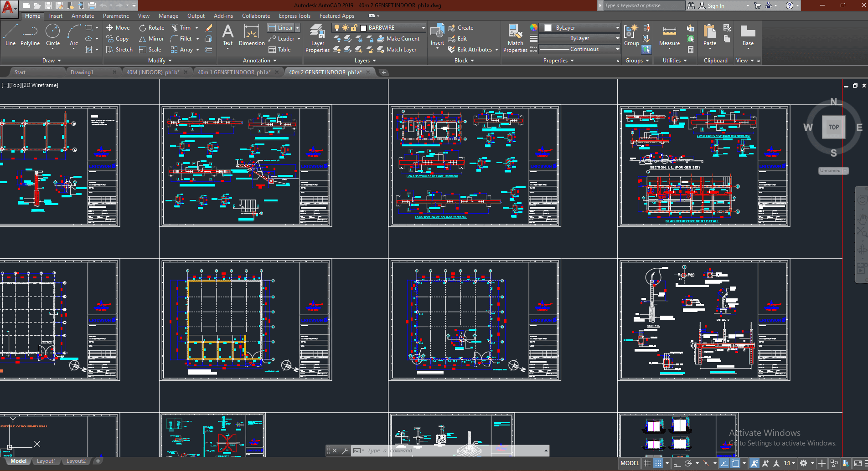Expand the Continuous linetype dropdown
The image size is (868, 471).
point(617,49)
